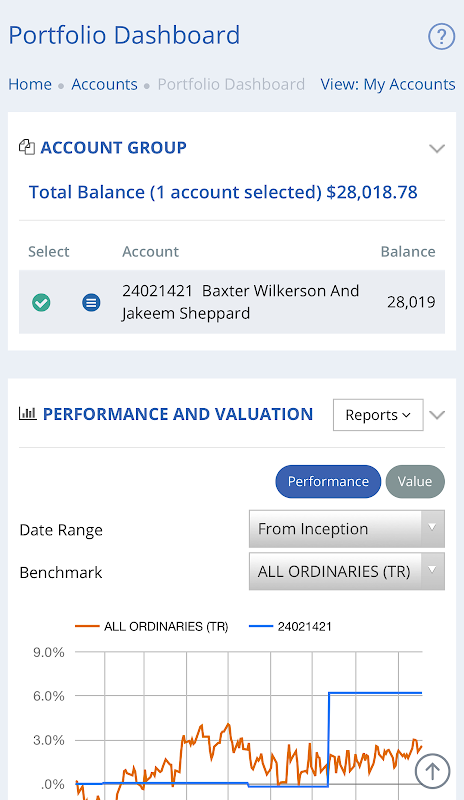The image size is (464, 800).
Task: Tap the scroll-to-top arrow icon
Action: tap(432, 771)
